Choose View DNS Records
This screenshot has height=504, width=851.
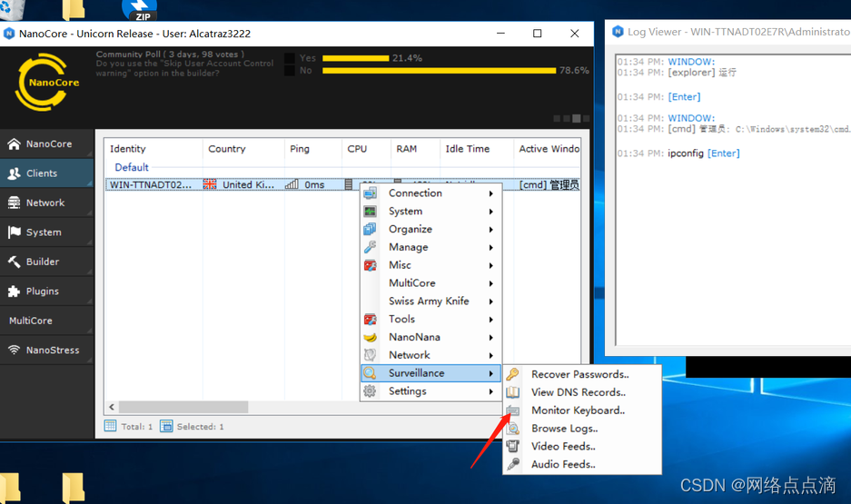coord(582,392)
